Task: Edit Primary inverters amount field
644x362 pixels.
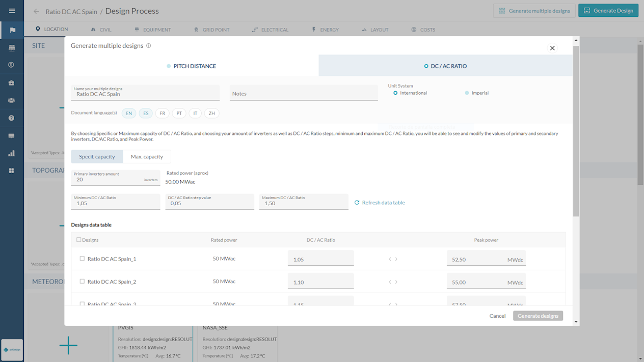Action: point(116,178)
